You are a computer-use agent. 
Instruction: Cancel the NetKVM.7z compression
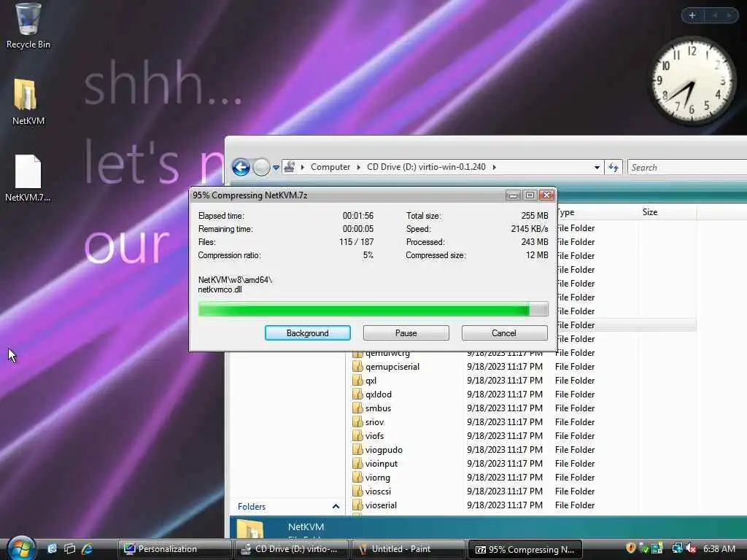tap(504, 332)
